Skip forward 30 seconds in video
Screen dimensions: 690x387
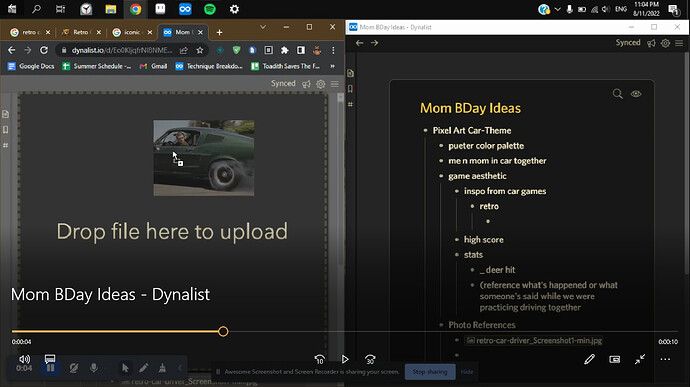click(x=370, y=359)
